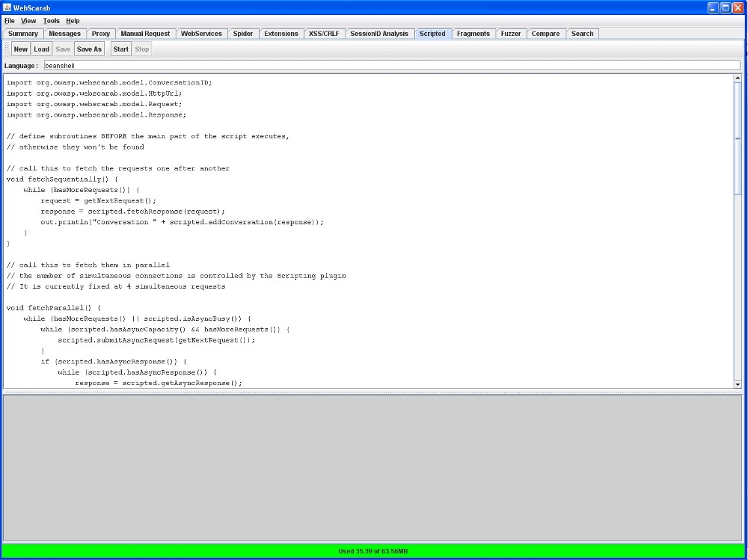Viewport: 748px width, 560px height.
Task: Click the green memory usage status bar
Action: pyautogui.click(x=373, y=551)
